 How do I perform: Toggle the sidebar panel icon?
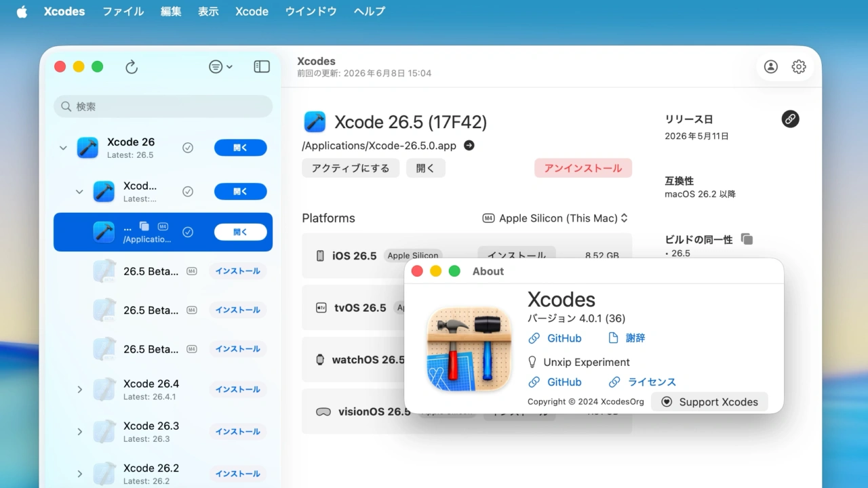coord(262,66)
